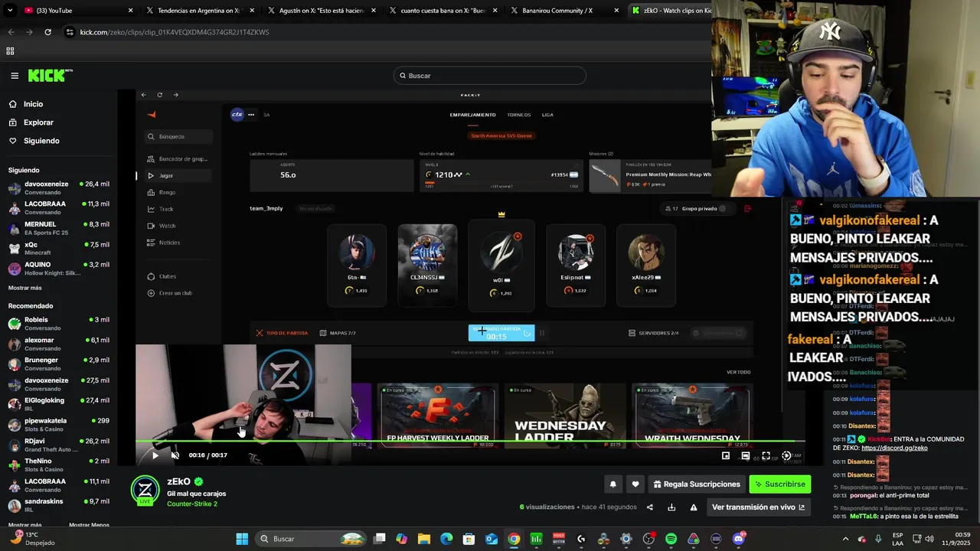Click the Kick logo

pyautogui.click(x=50, y=76)
